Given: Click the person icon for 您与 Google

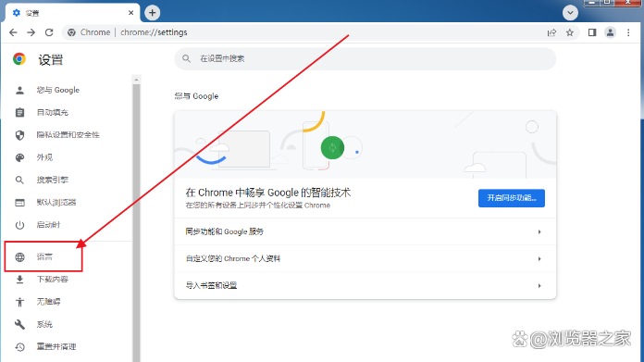Looking at the screenshot, I should (x=19, y=90).
